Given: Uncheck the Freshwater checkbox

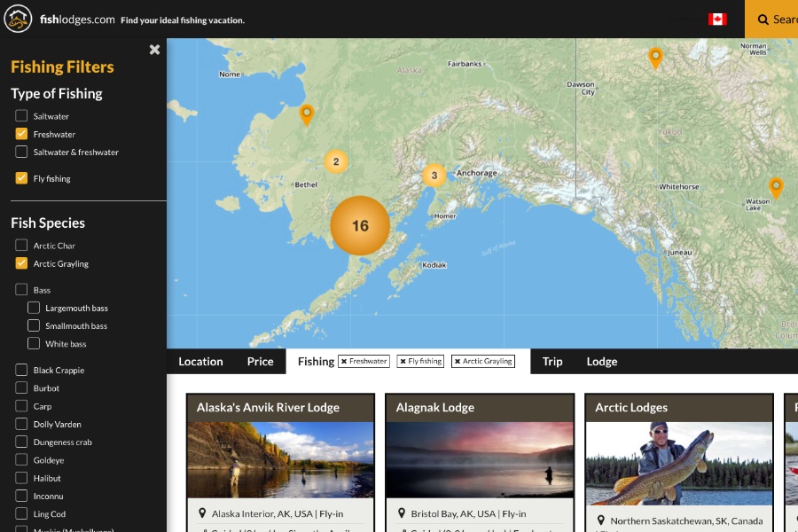Looking at the screenshot, I should [21, 133].
